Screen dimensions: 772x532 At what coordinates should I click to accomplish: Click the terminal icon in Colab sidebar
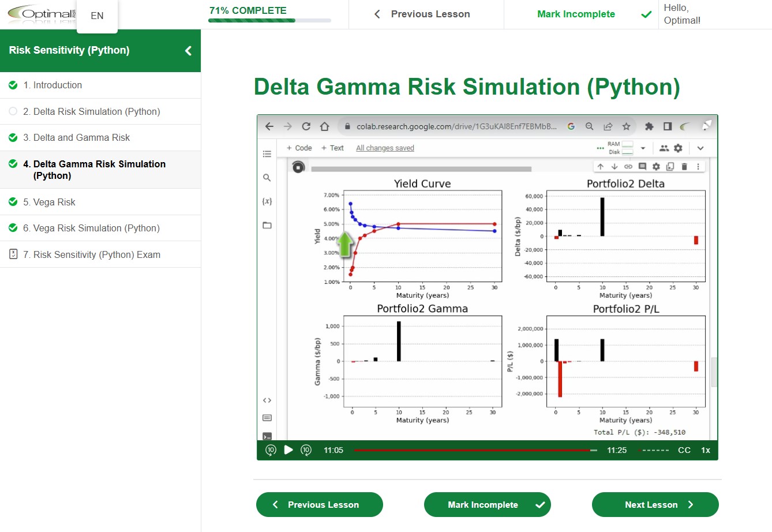pos(267,437)
